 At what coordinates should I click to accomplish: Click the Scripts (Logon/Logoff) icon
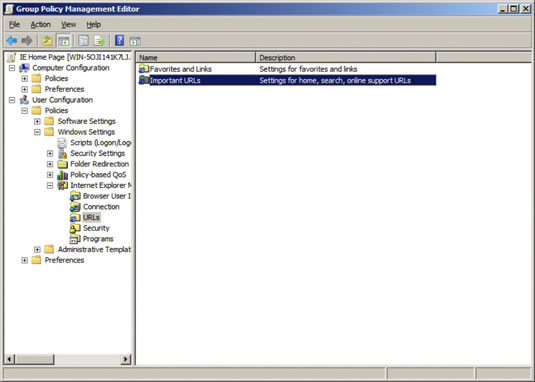coord(62,143)
